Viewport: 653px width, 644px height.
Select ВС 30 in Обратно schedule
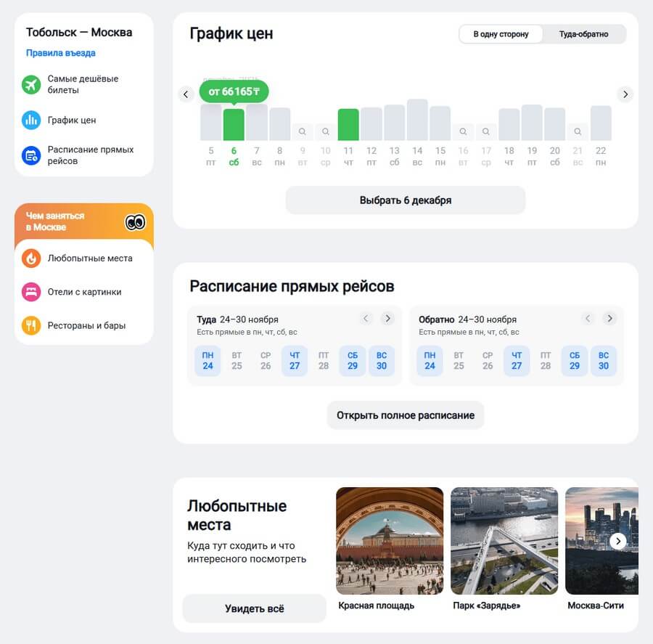click(604, 361)
